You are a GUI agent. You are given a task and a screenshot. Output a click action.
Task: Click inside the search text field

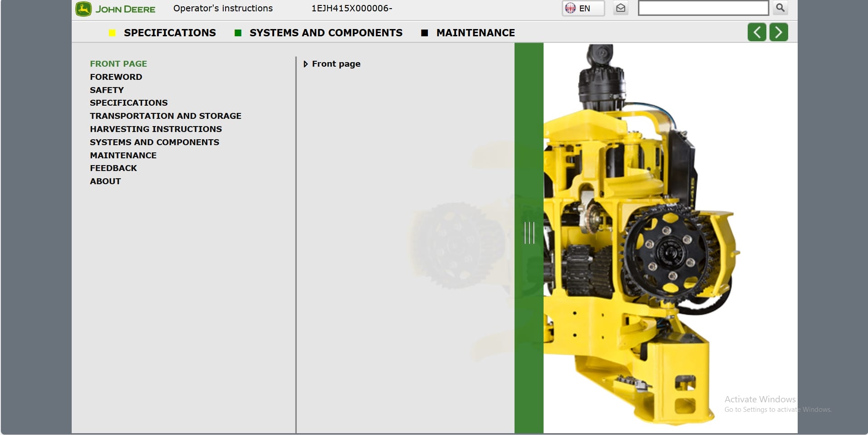pos(703,8)
